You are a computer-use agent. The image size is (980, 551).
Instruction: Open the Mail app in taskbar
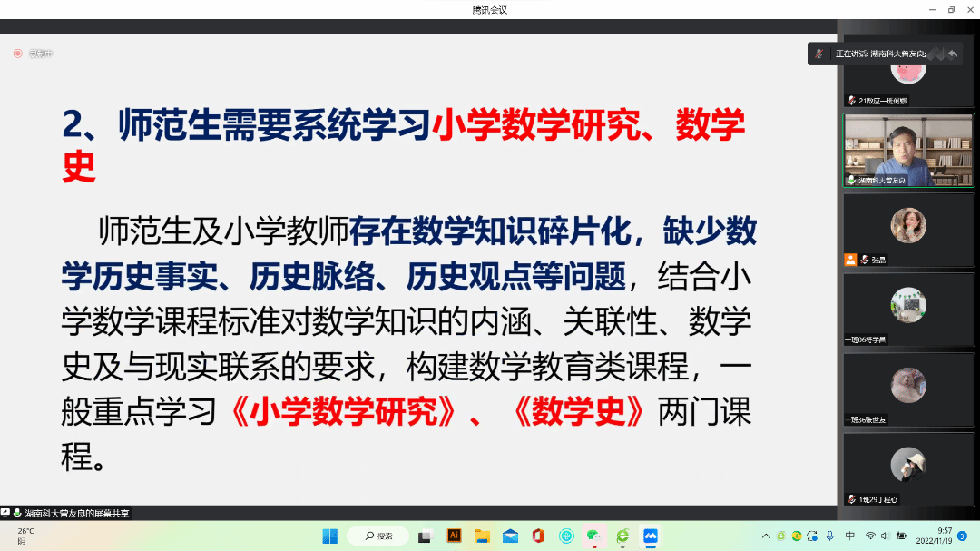(510, 536)
